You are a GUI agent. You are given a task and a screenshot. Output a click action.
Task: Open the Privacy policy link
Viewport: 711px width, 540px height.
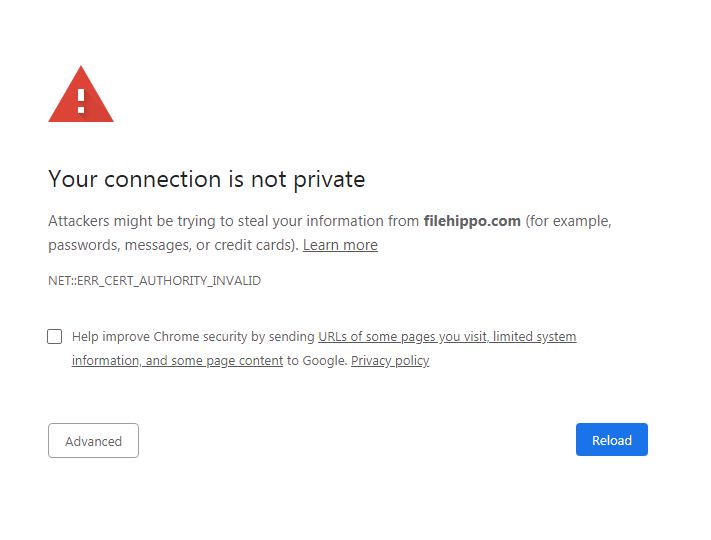[x=389, y=361]
